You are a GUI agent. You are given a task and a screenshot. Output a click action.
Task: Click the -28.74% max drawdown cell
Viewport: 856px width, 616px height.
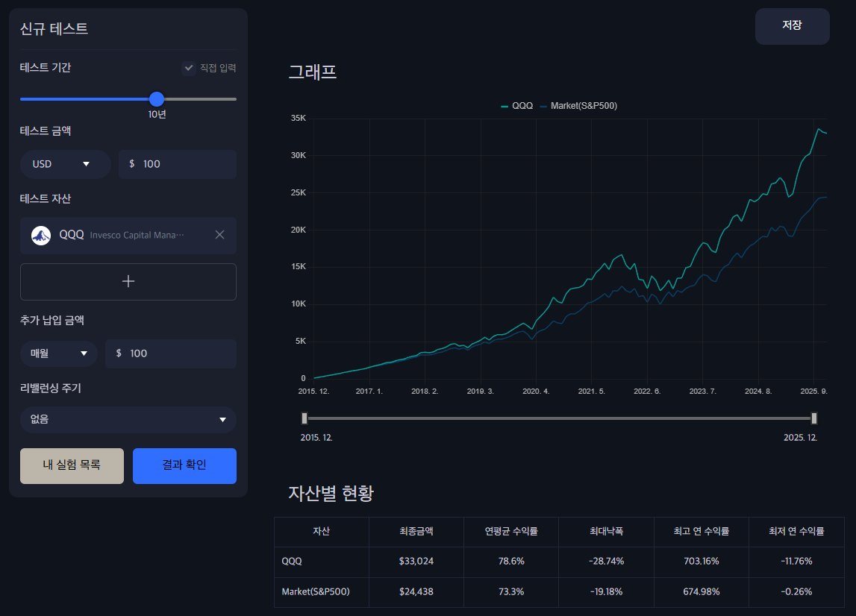(607, 562)
